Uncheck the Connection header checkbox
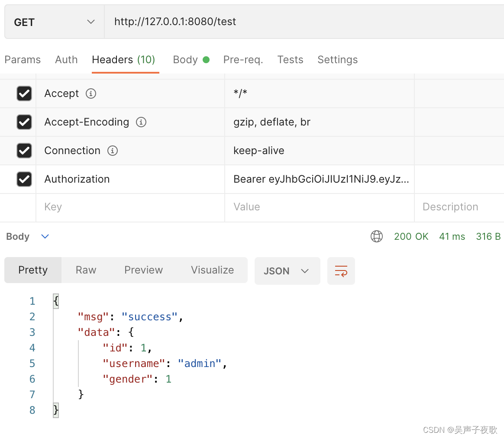504x438 pixels. [24, 151]
